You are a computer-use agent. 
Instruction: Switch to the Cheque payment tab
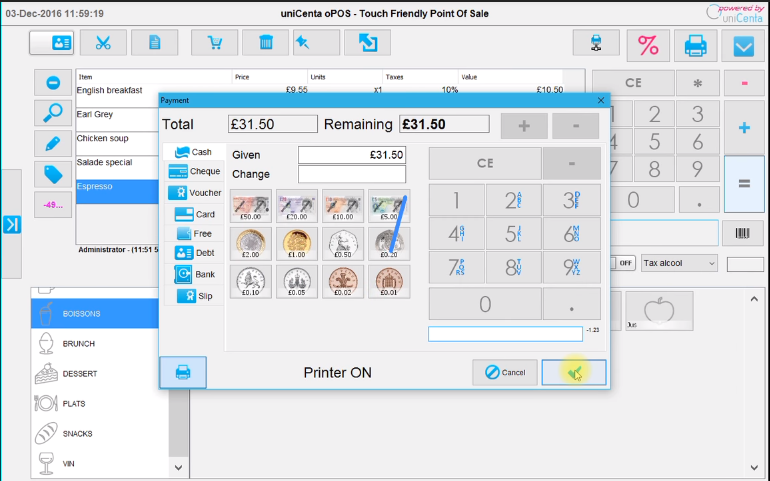click(x=196, y=171)
